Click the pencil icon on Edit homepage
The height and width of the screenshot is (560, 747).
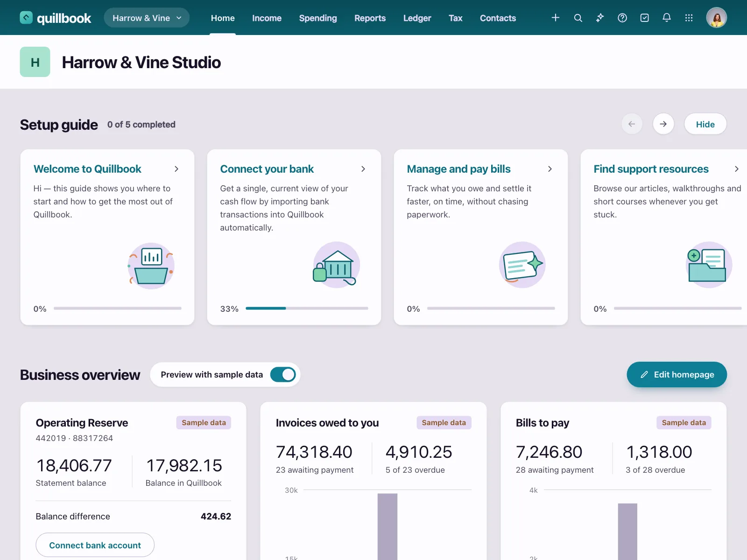tap(644, 375)
